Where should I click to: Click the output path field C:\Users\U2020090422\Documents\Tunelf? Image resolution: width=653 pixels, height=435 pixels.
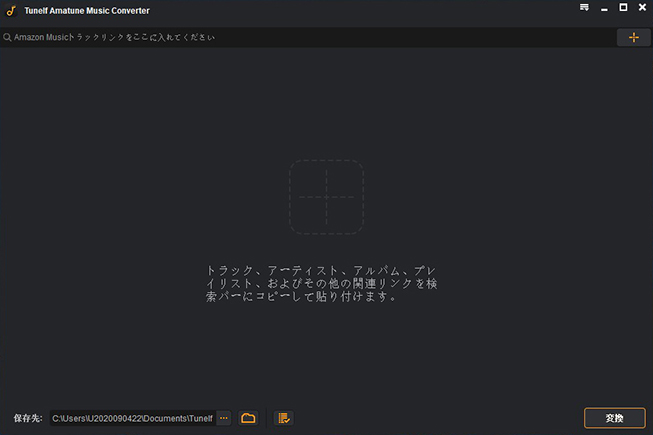133,418
